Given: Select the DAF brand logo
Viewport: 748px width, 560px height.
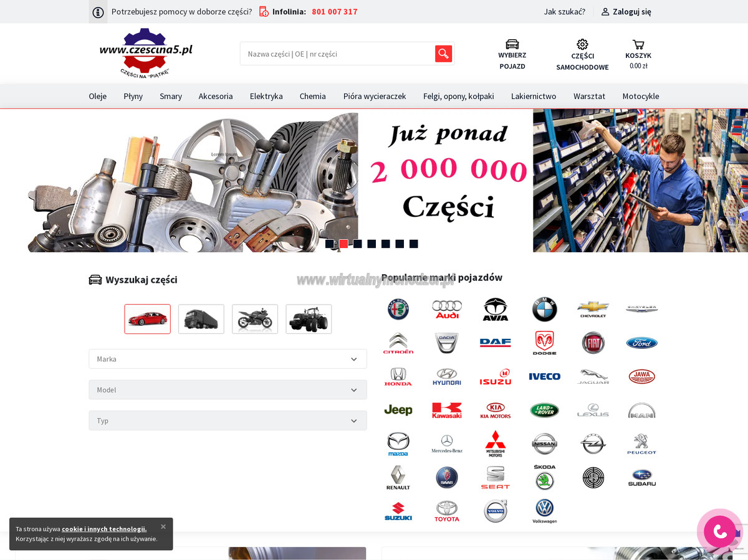Looking at the screenshot, I should point(496,343).
